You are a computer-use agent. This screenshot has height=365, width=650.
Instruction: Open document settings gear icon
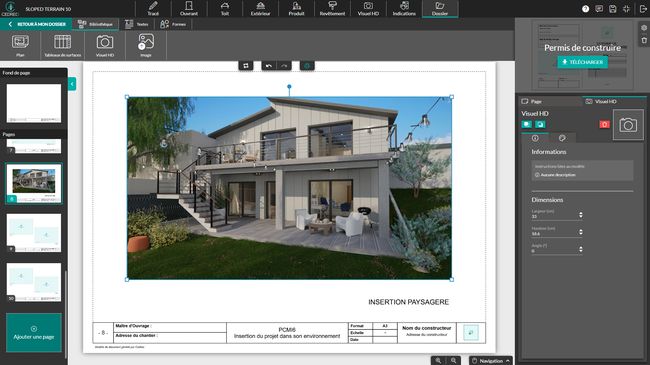point(644,28)
